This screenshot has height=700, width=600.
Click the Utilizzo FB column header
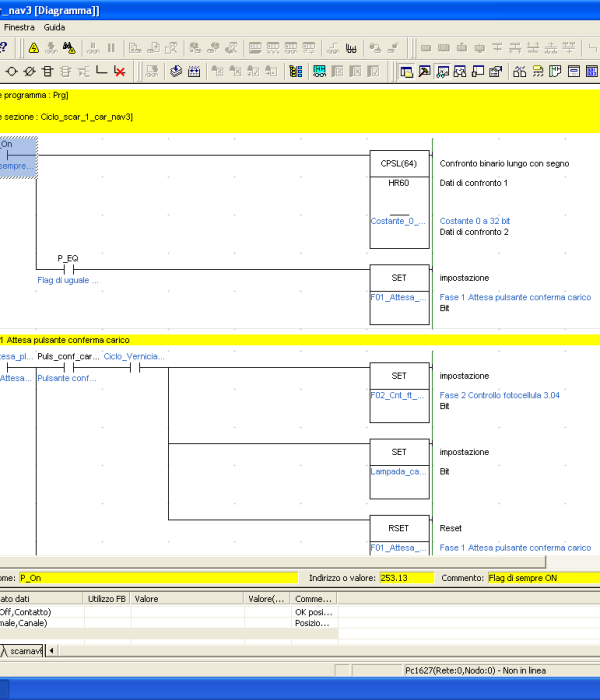pos(107,598)
